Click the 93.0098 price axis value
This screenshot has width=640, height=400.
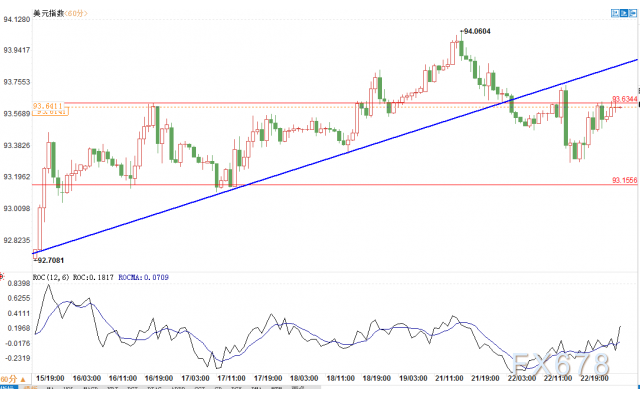click(17, 209)
